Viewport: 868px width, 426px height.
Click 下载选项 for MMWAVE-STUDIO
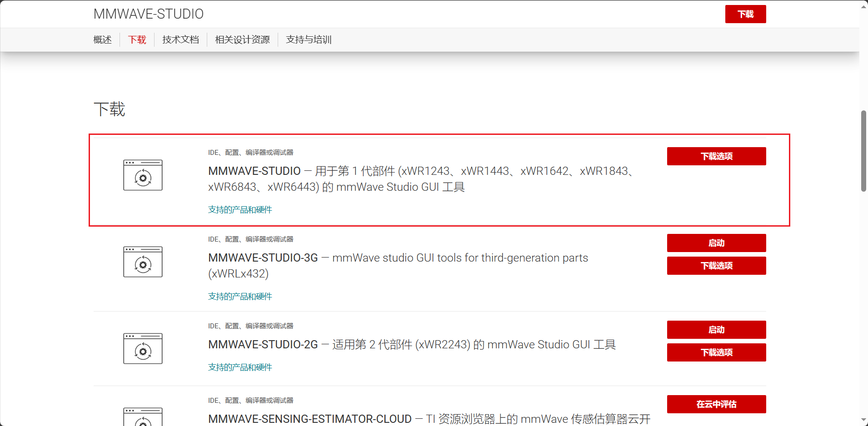point(717,156)
